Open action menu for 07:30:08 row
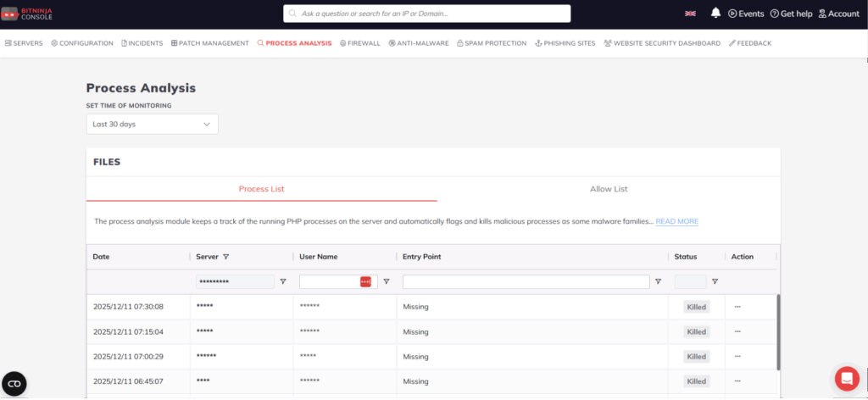Image resolution: width=868 pixels, height=400 pixels. [737, 307]
